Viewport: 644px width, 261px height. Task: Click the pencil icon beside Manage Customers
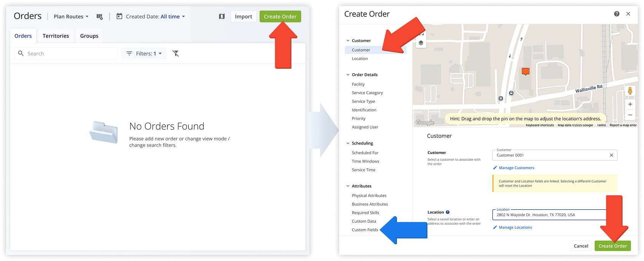(495, 168)
